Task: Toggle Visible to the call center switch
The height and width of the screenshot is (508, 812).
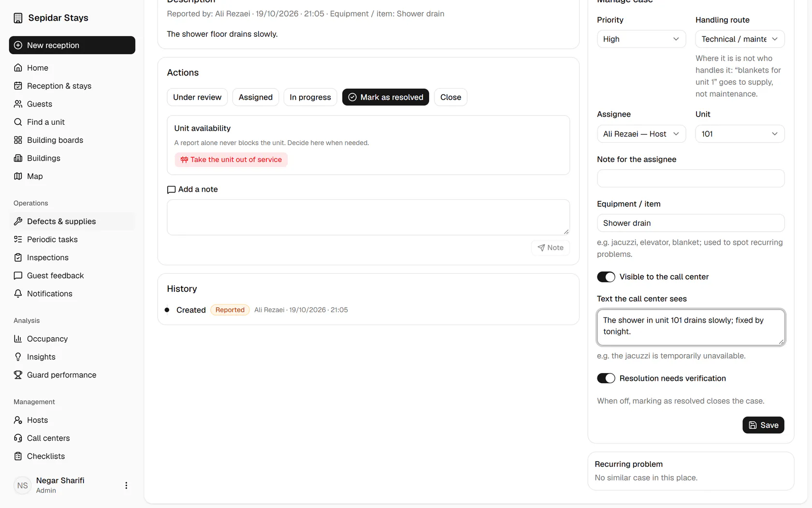Action: [606, 277]
